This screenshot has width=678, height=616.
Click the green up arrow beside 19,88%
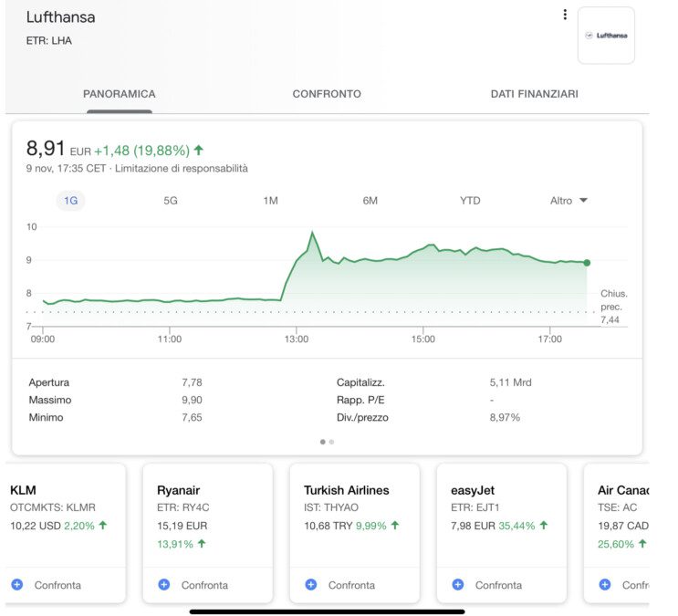(x=198, y=150)
